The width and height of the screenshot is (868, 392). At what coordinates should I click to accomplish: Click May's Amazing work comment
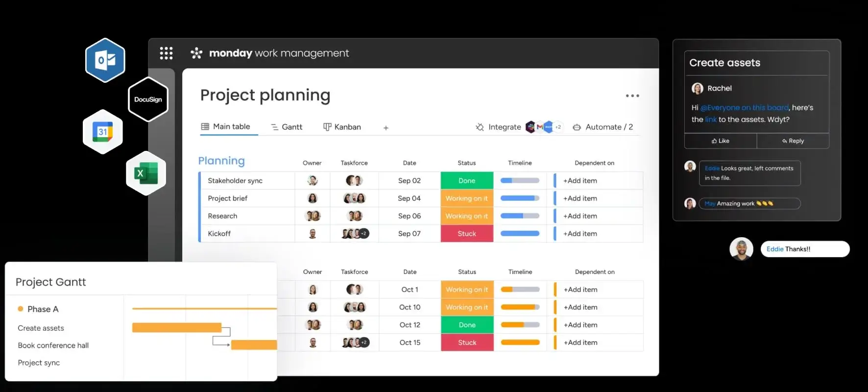tap(750, 203)
